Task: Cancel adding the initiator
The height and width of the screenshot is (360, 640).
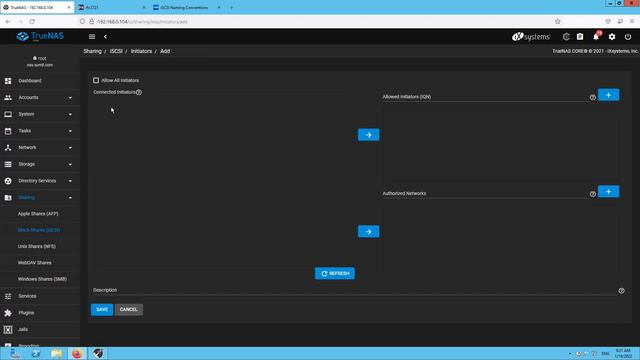Action: point(129,309)
